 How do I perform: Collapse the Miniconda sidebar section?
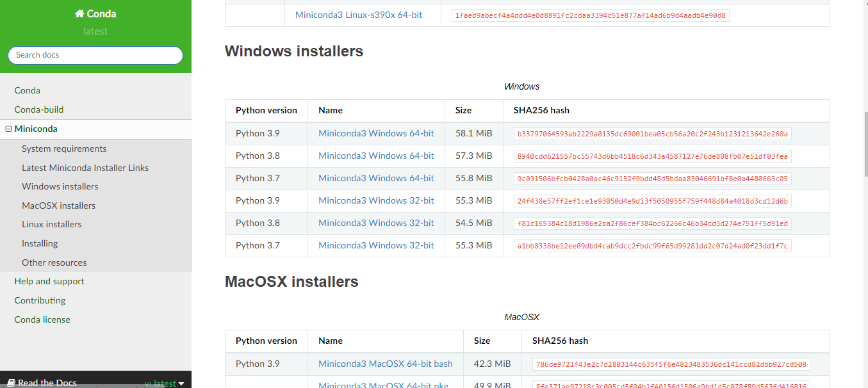coord(9,129)
